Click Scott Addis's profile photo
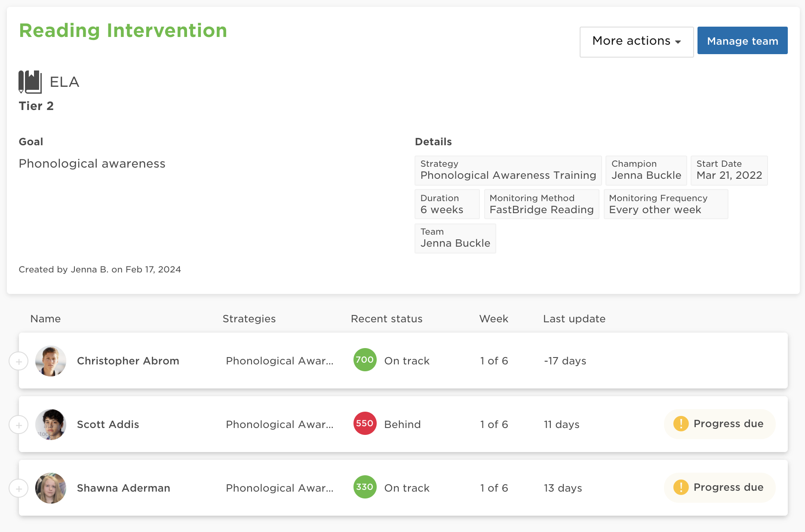The height and width of the screenshot is (532, 805). pyautogui.click(x=50, y=425)
